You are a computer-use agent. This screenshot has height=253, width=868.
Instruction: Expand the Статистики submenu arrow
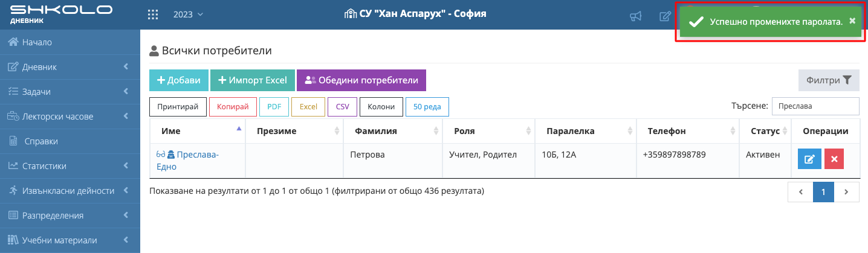[126, 166]
